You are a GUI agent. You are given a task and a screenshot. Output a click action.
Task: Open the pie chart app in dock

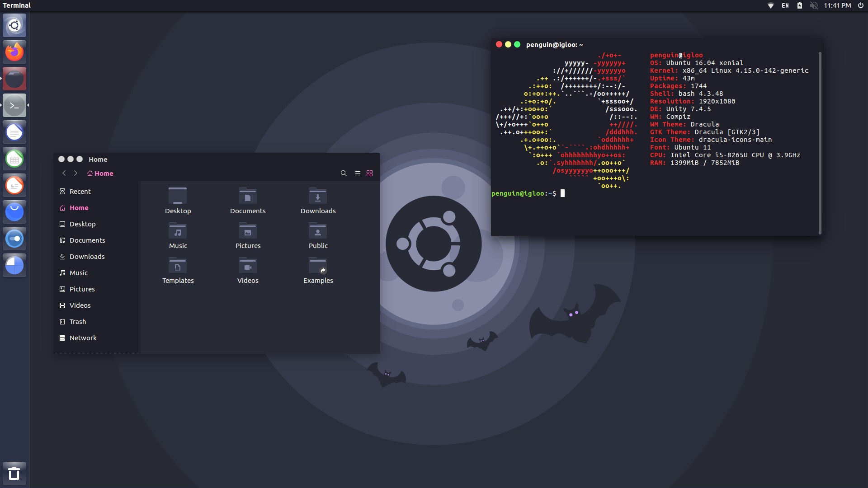[x=14, y=265]
